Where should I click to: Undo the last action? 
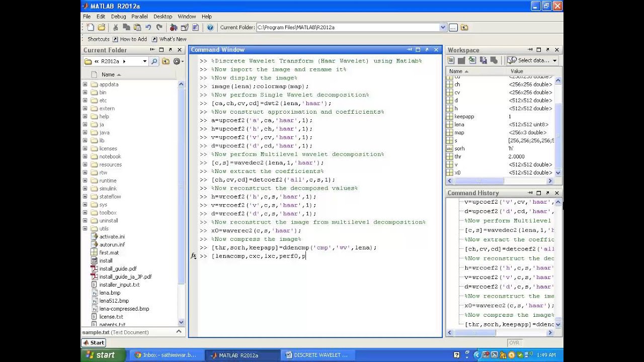[148, 28]
